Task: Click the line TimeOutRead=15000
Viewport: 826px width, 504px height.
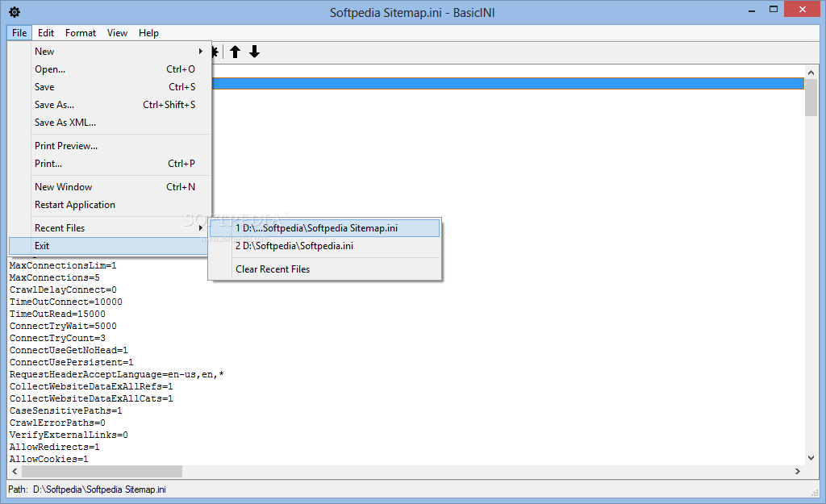Action: pos(57,314)
